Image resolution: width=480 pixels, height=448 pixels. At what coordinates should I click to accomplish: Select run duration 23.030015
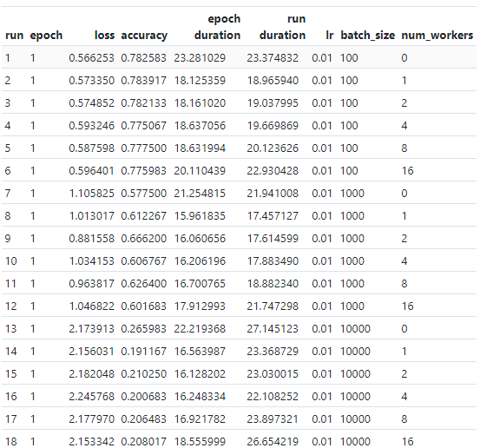click(273, 374)
